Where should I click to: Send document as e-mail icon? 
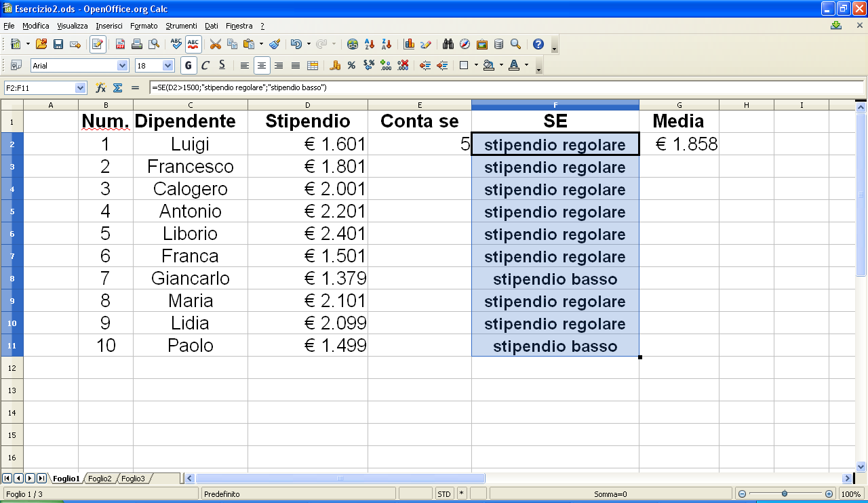[x=75, y=44]
